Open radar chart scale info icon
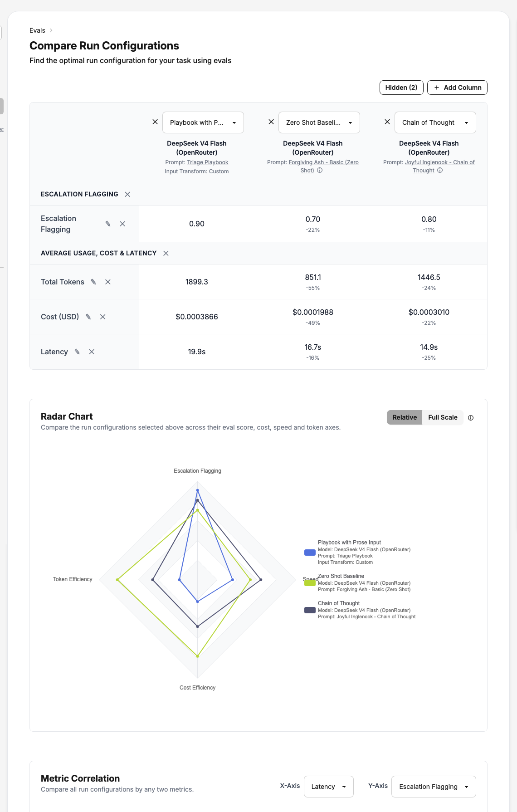 (x=471, y=418)
